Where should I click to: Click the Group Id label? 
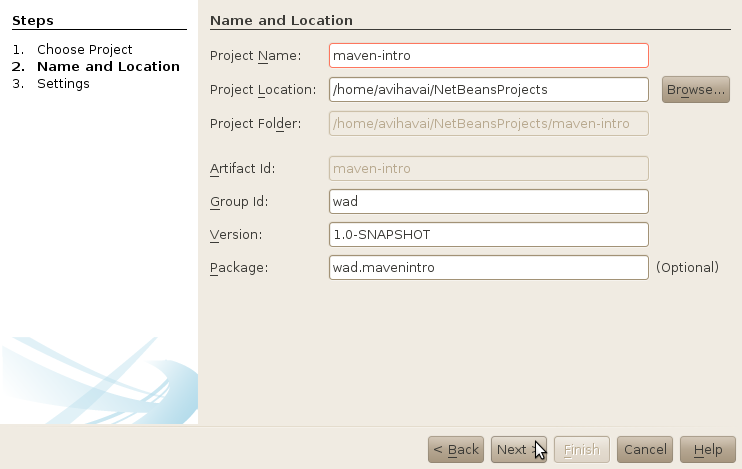239,202
